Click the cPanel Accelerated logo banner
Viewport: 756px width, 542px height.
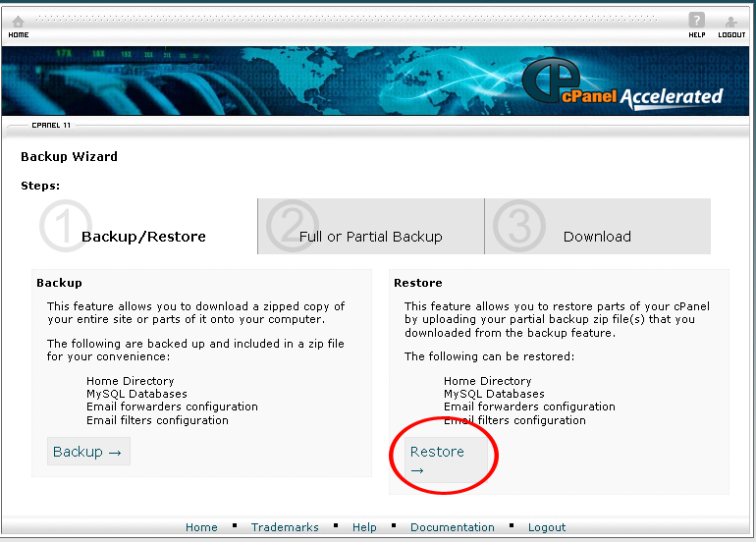621,83
